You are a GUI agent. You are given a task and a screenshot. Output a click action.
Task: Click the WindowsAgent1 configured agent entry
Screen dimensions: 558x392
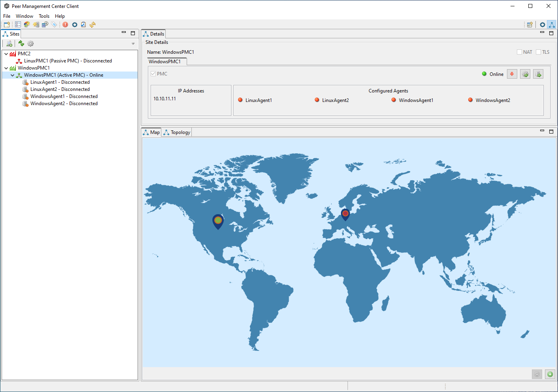tap(416, 100)
